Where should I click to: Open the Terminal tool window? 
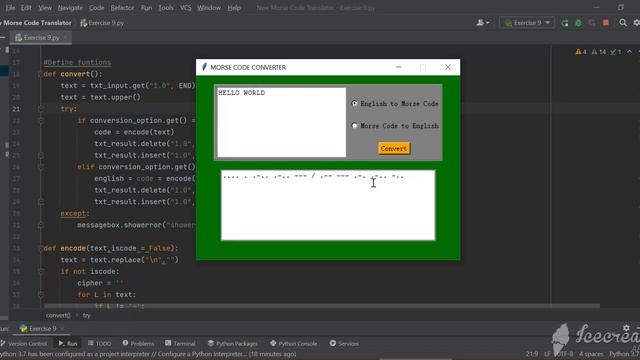click(180, 343)
